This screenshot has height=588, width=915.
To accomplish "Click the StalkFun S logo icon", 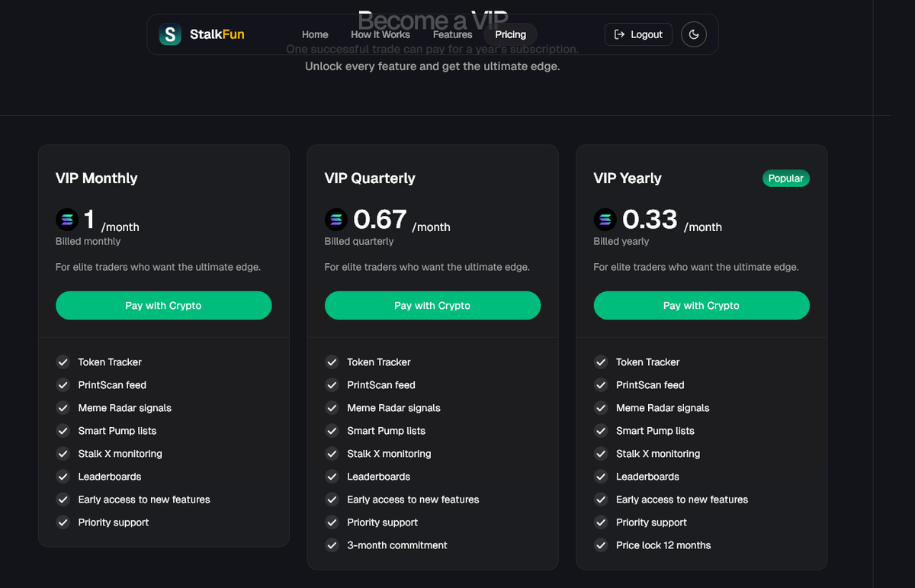I will pos(170,34).
